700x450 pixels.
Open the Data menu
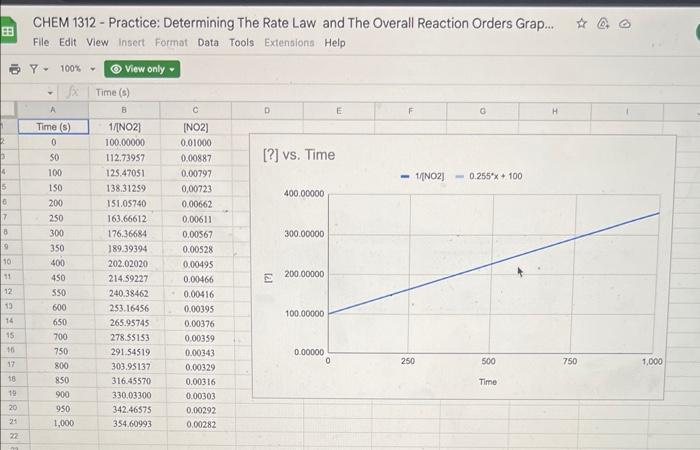click(208, 42)
